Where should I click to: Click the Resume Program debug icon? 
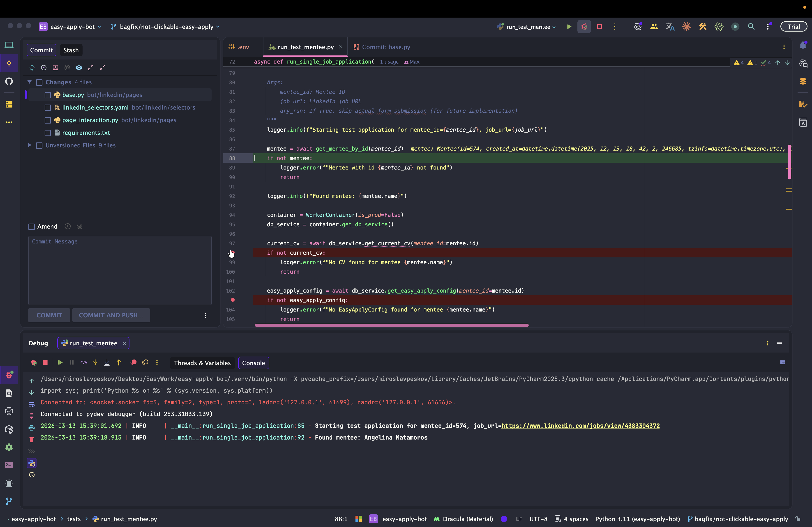[60, 362]
